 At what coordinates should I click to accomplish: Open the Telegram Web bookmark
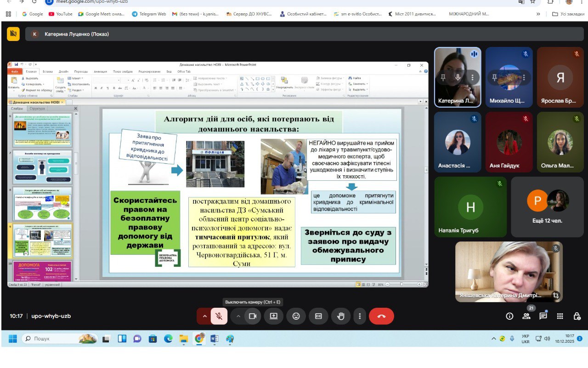(x=149, y=14)
